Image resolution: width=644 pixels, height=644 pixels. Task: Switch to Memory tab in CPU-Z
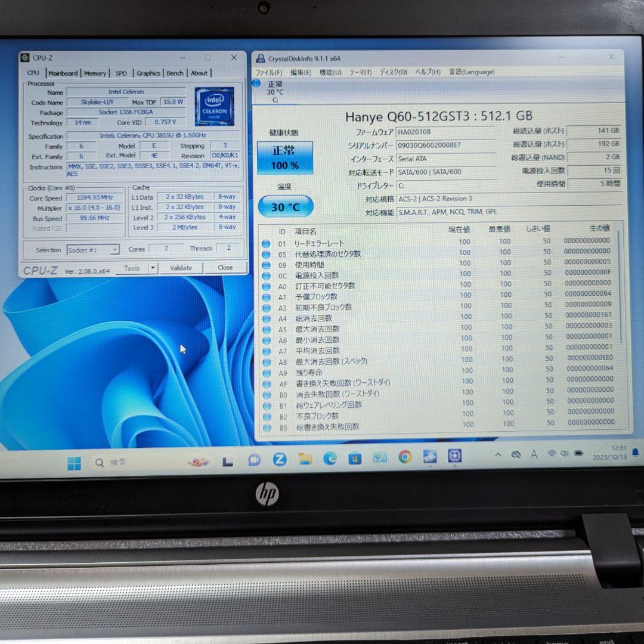pyautogui.click(x=95, y=73)
